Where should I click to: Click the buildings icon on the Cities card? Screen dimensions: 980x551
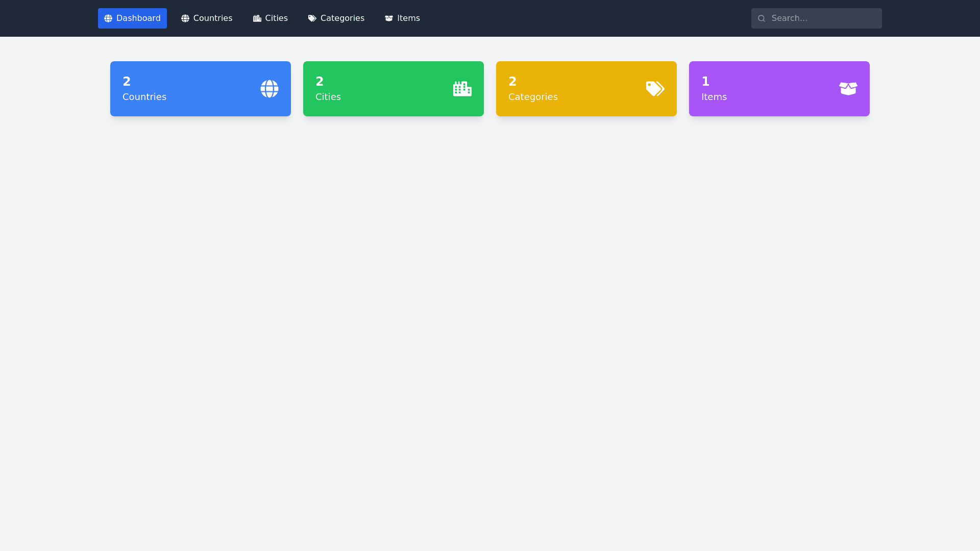click(462, 89)
